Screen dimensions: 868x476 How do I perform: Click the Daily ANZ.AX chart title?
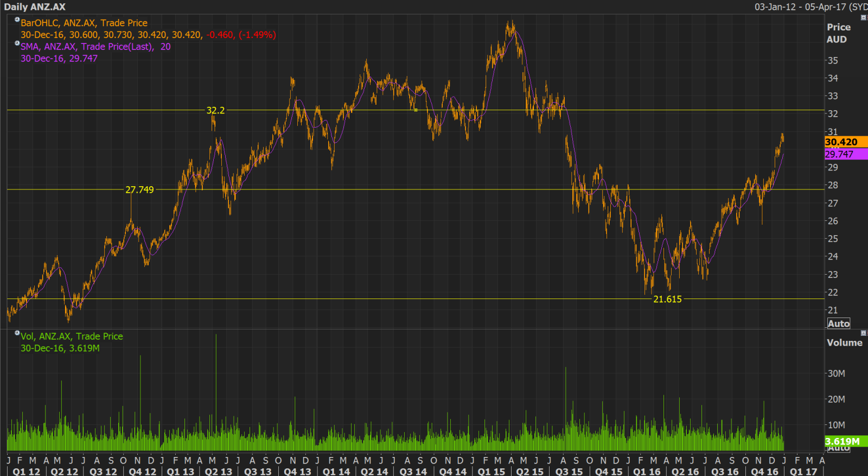tap(35, 7)
